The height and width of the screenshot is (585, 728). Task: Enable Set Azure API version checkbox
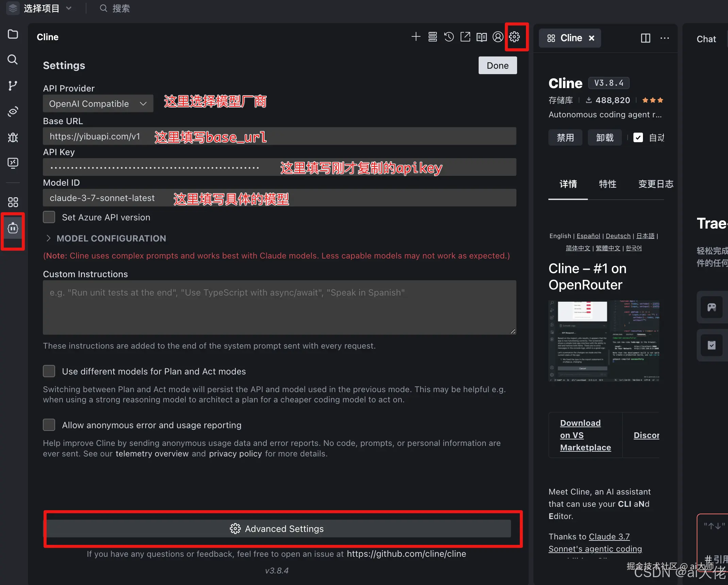tap(49, 217)
